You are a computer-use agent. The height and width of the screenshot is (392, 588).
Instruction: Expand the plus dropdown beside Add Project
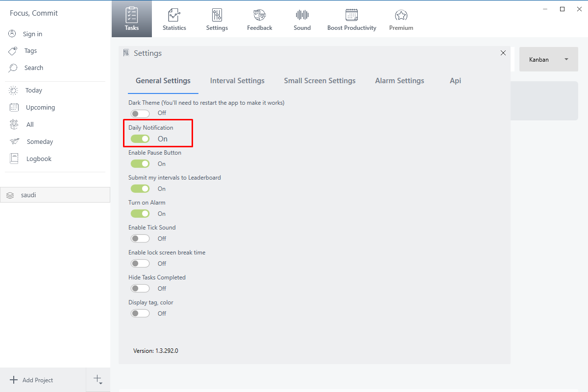tap(98, 380)
